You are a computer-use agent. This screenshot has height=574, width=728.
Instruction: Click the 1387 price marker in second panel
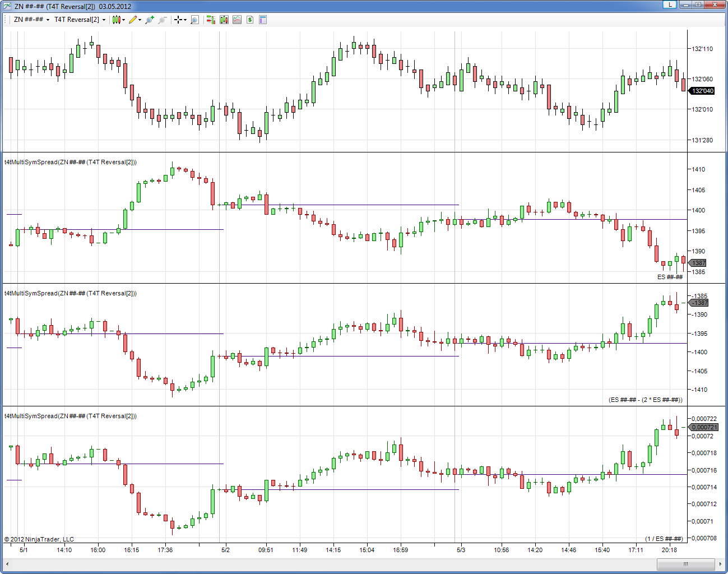pos(697,263)
